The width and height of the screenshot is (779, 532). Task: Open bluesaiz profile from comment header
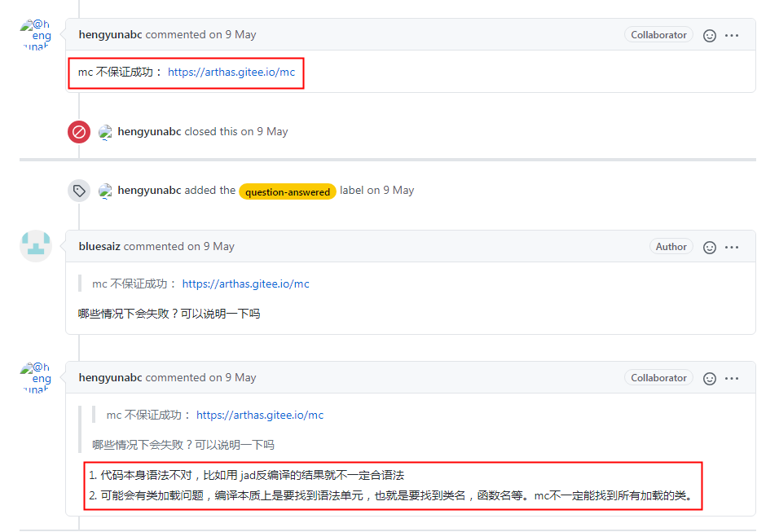pyautogui.click(x=99, y=246)
